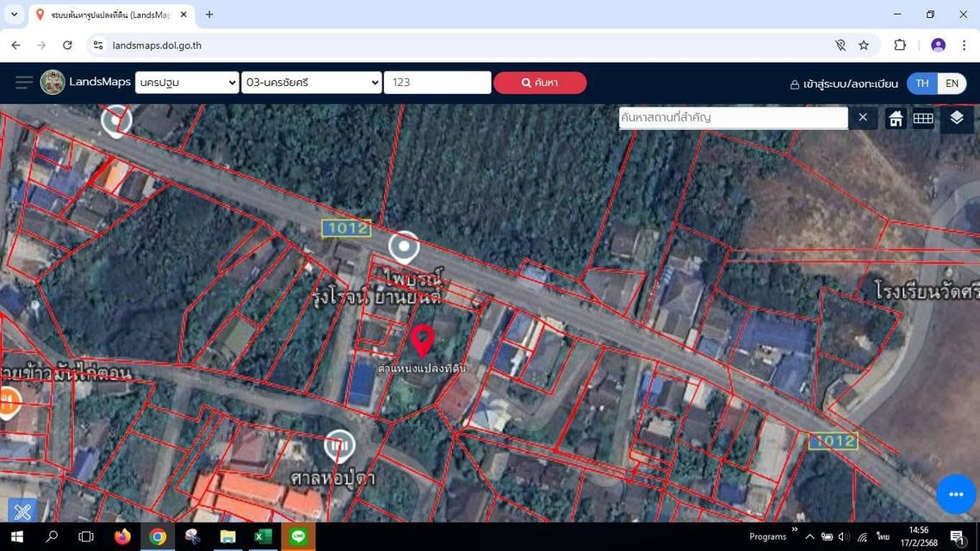980x551 pixels.
Task: Expand the district dropdown showing 03-นครชัยศรี
Action: 312,83
